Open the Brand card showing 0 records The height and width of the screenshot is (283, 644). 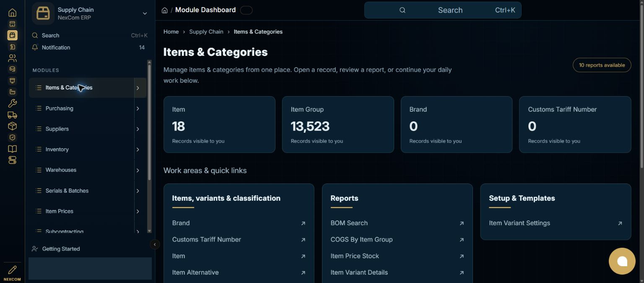pos(457,124)
